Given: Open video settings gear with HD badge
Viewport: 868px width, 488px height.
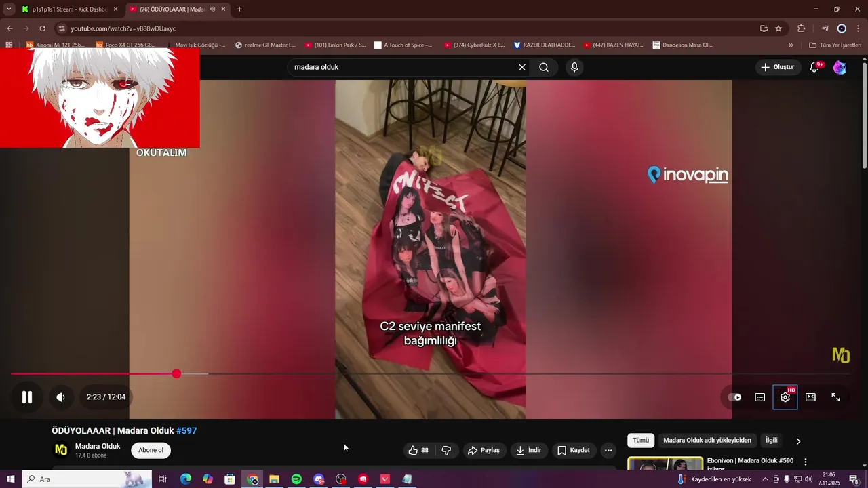Looking at the screenshot, I should click(x=785, y=397).
